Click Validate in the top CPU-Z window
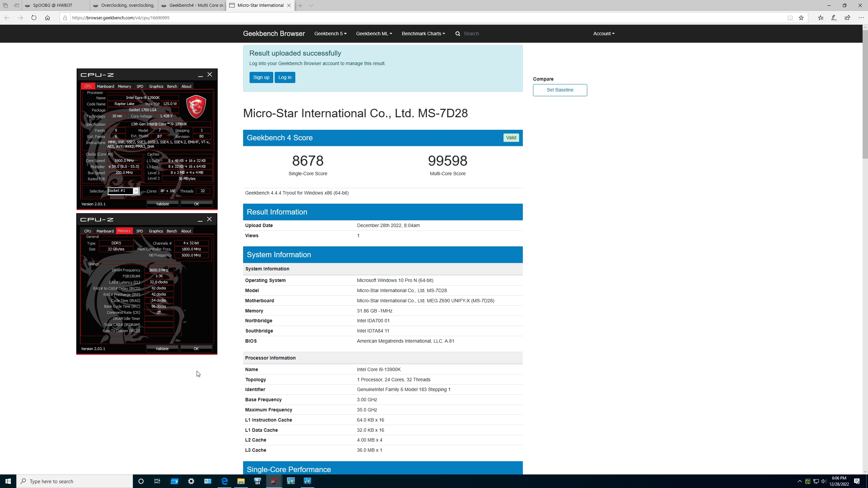The height and width of the screenshot is (488, 868). click(x=162, y=204)
